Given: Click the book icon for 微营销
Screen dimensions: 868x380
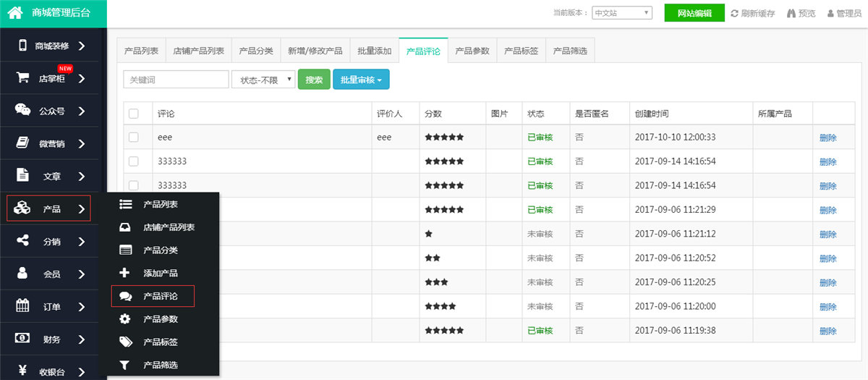Looking at the screenshot, I should 22,143.
